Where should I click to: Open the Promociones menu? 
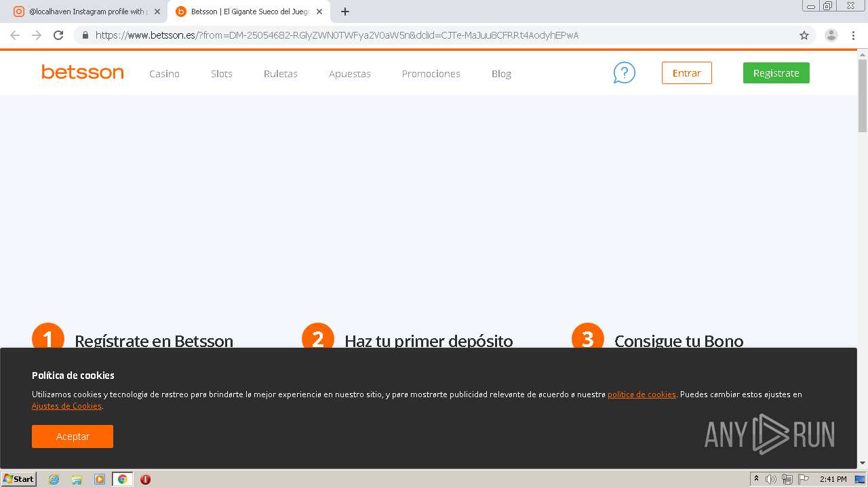click(x=431, y=73)
